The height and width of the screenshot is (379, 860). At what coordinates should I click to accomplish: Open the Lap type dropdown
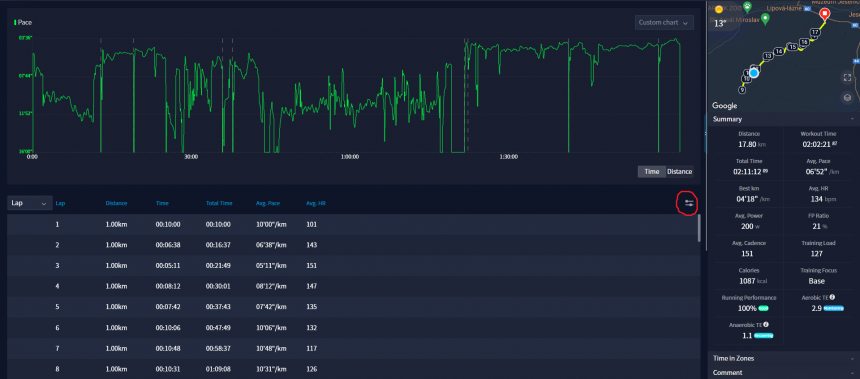point(30,203)
